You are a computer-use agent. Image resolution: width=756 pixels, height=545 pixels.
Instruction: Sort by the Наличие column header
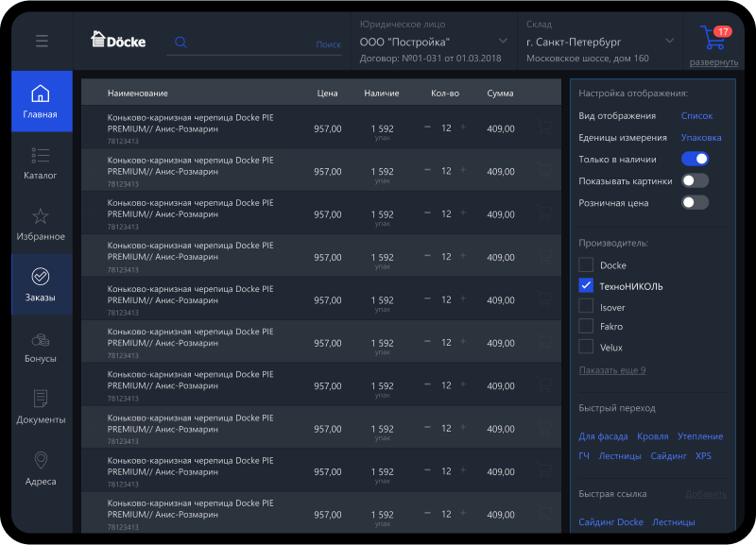coord(382,93)
